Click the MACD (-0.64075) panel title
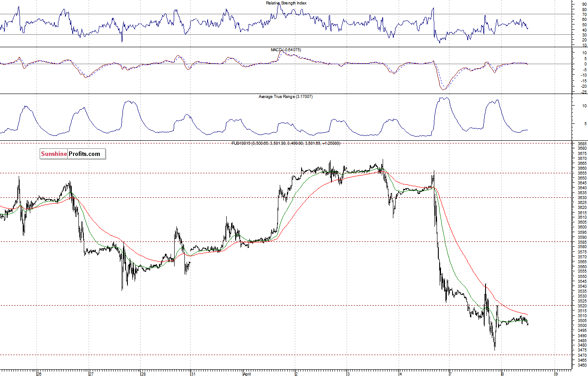This screenshot has width=588, height=376. [286, 50]
